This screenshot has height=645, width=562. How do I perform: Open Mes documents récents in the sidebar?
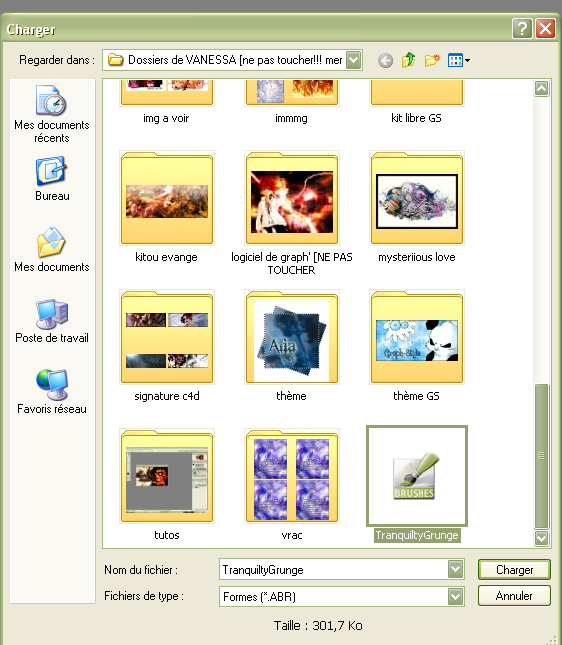(52, 114)
